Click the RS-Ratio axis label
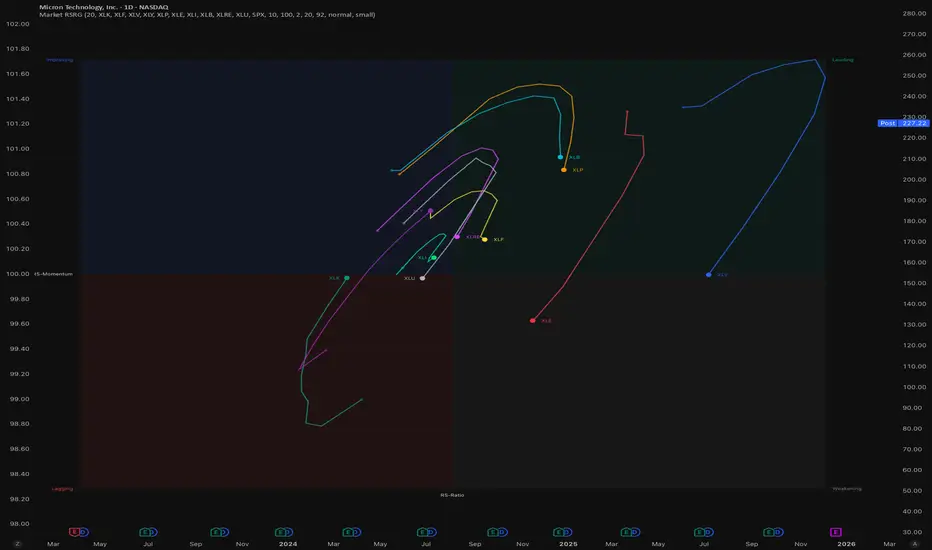Viewport: 932px width, 550px height. (452, 495)
